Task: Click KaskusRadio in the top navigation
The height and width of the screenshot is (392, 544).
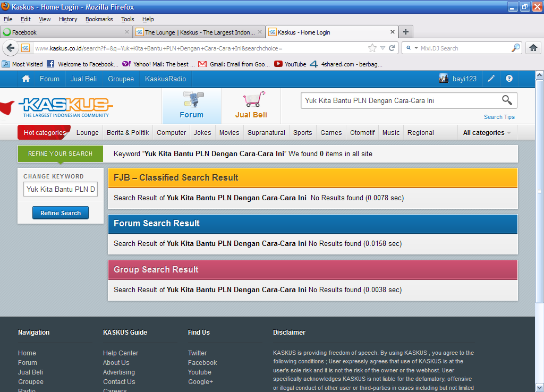Action: click(166, 79)
